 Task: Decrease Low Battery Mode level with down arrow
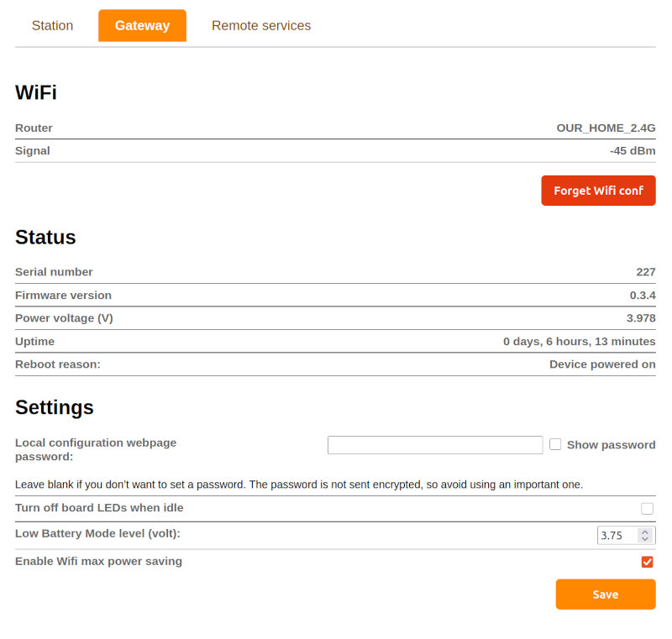tap(644, 539)
